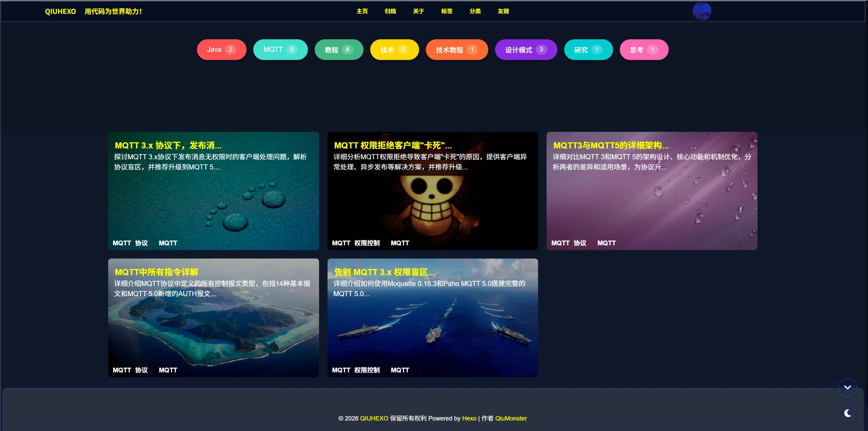Click 'MQTT' category label on 指令详解 card
The image size is (868, 431).
pyautogui.click(x=168, y=370)
